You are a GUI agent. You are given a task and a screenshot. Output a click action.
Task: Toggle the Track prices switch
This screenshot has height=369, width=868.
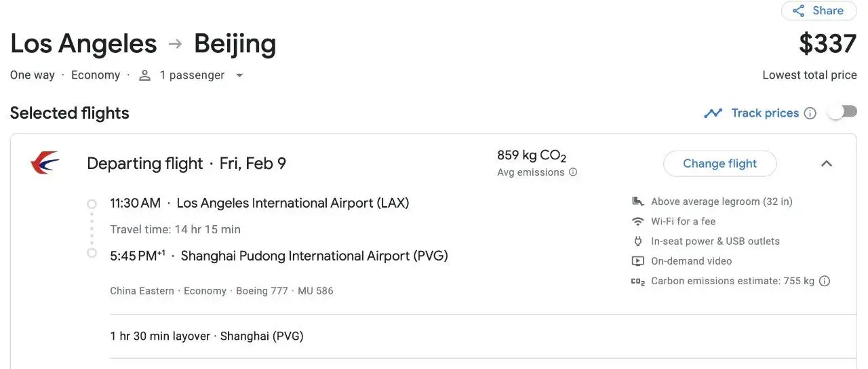click(x=842, y=113)
